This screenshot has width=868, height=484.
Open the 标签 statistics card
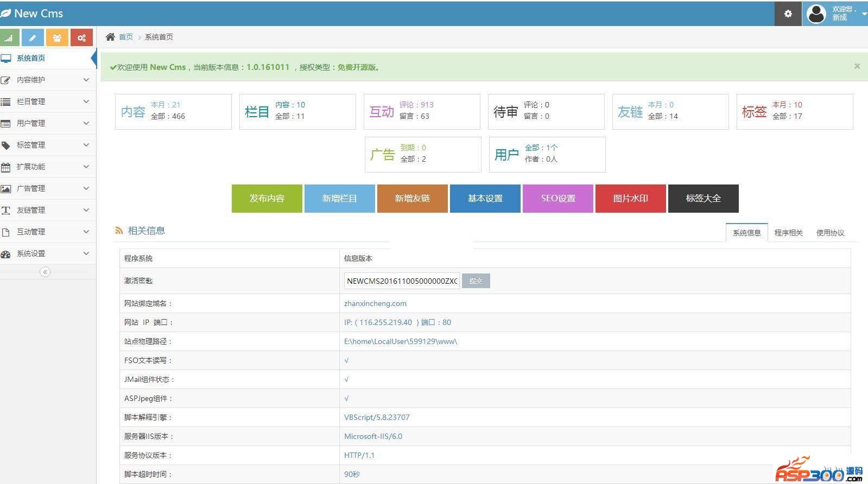tap(795, 112)
